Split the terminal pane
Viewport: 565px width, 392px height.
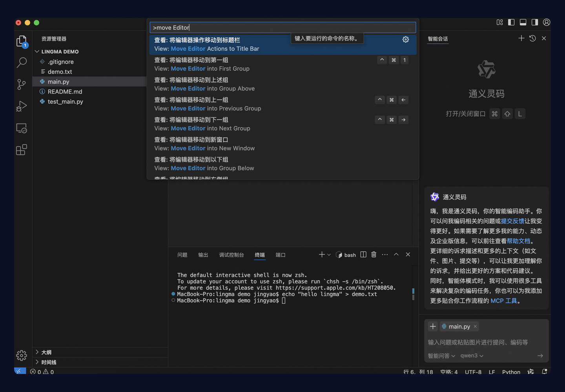click(x=363, y=254)
